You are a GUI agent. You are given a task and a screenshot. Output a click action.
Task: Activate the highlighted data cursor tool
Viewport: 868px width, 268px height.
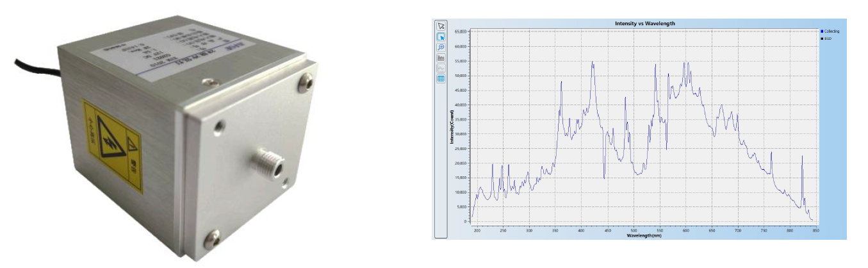coord(441,37)
